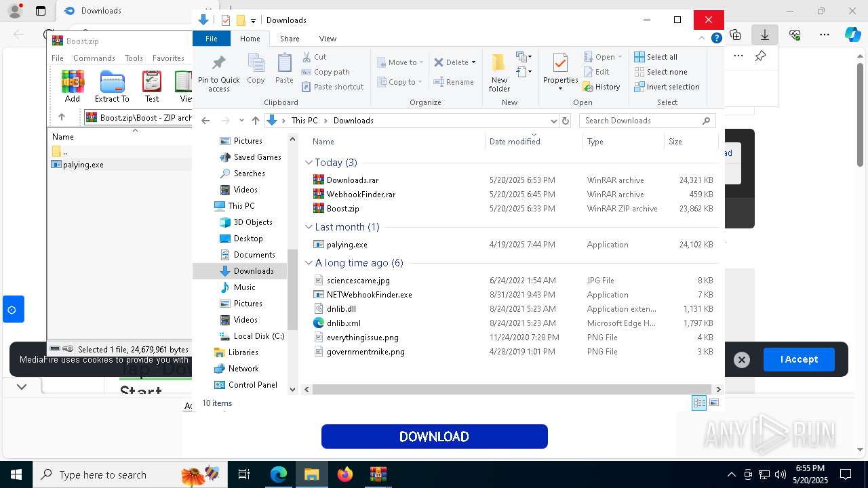This screenshot has width=868, height=488.
Task: Click This PC in address breadcrumb
Action: (x=304, y=121)
